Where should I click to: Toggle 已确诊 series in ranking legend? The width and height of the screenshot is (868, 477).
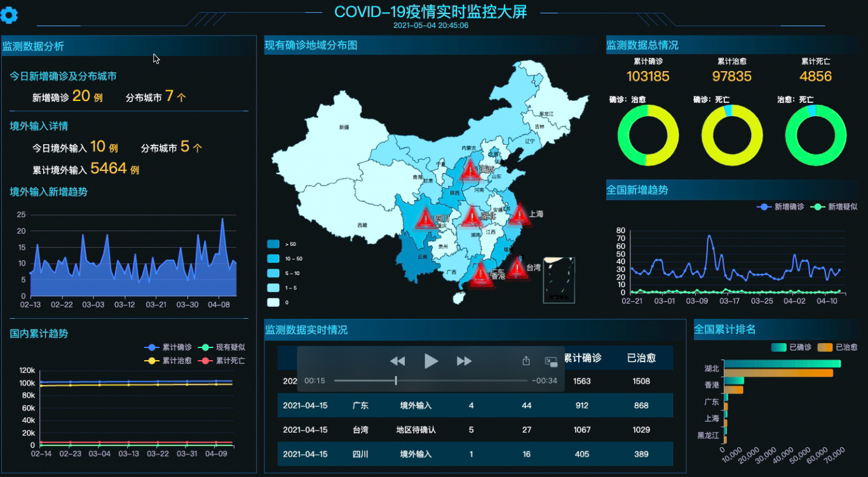click(791, 347)
